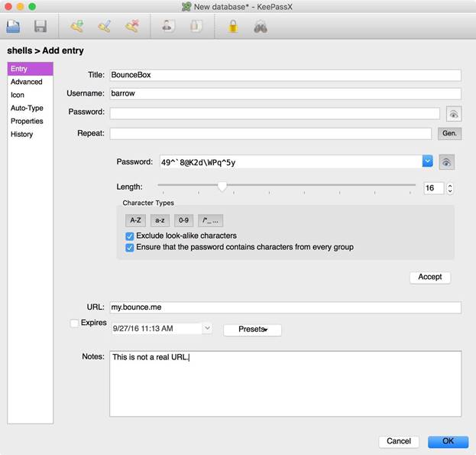Switch to the Advanced section

point(27,82)
